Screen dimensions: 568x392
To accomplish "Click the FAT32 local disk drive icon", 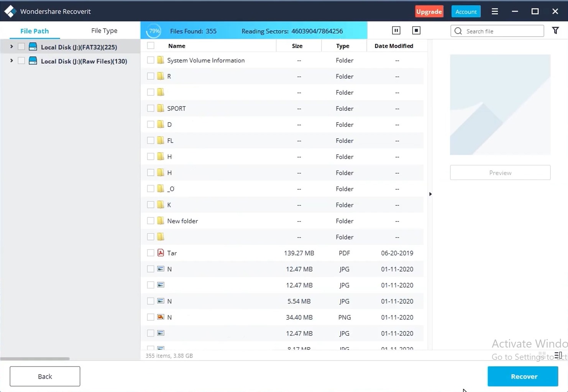I will (33, 47).
